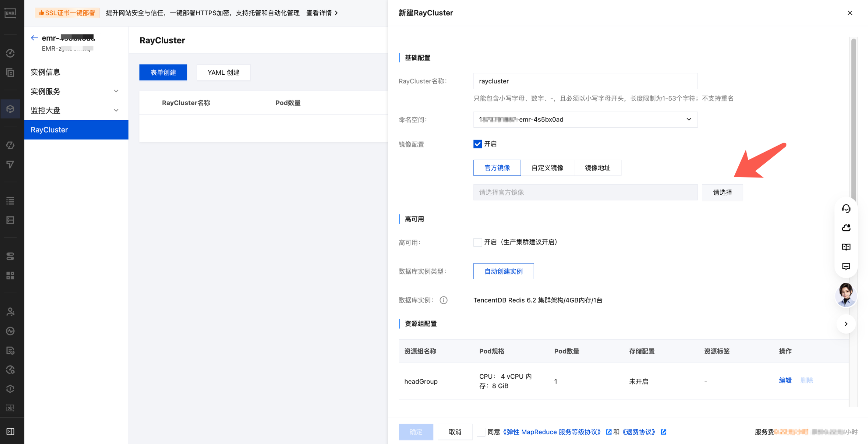868x444 pixels.
Task: Open the hexagon shield icon in the left rail
Action: (x=10, y=389)
